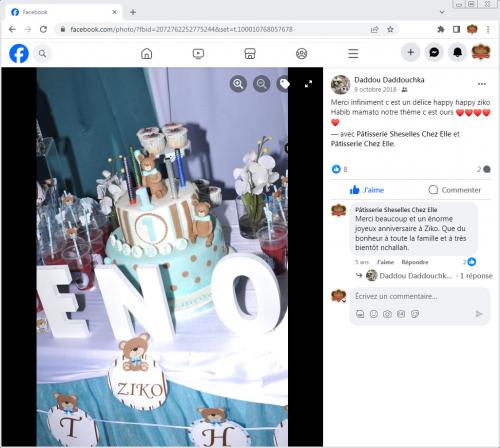Image resolution: width=500 pixels, height=448 pixels.
Task: Open the Pâtisserie Sheselles Chez Elle tag link
Action: click(404, 134)
